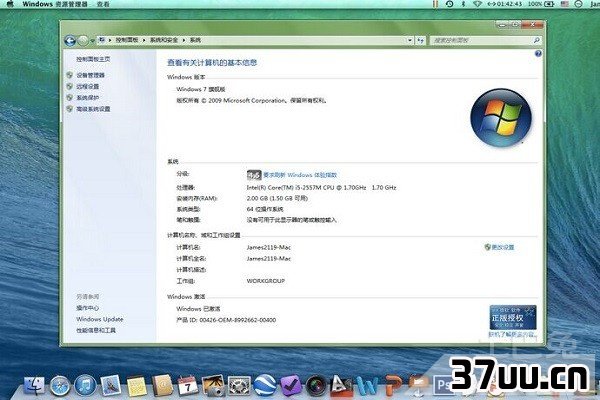
Task: Launch Word from the Dock
Action: tap(367, 385)
